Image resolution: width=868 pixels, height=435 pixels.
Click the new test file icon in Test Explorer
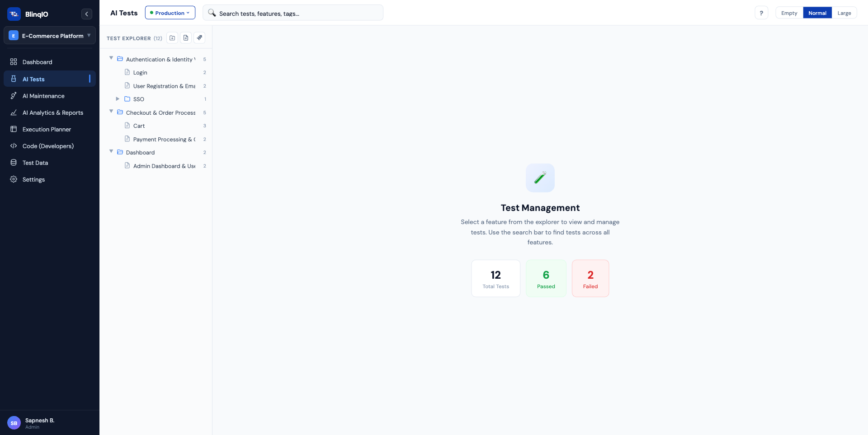pyautogui.click(x=186, y=38)
